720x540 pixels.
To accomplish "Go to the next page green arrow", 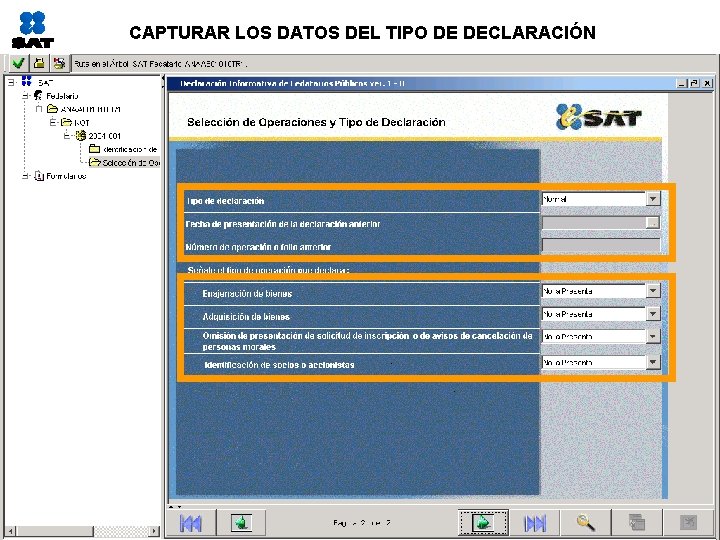I will point(483,523).
